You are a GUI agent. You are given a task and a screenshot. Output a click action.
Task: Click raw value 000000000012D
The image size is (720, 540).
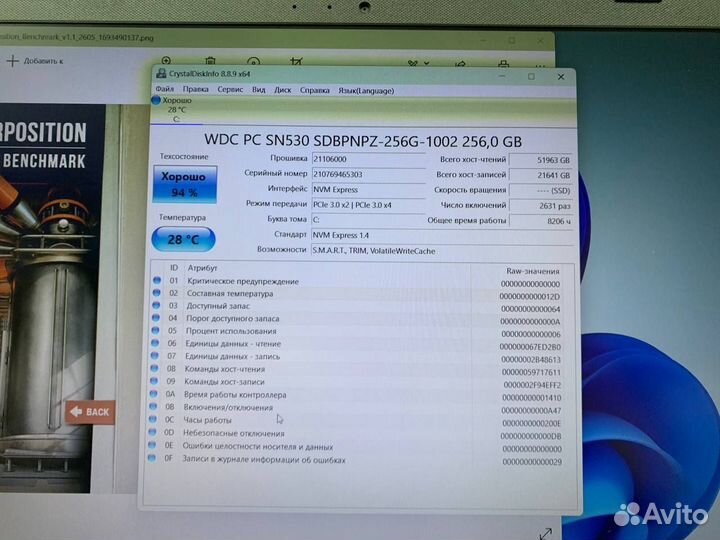[530, 297]
